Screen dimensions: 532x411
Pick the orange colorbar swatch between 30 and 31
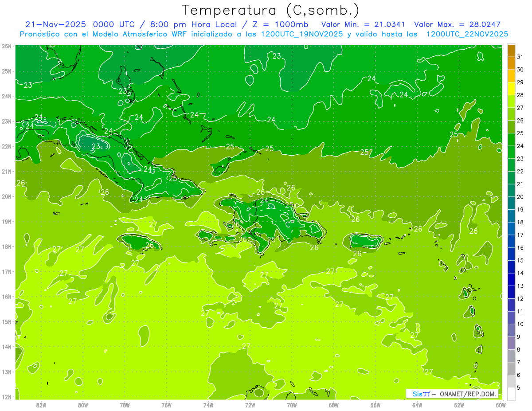coord(511,63)
